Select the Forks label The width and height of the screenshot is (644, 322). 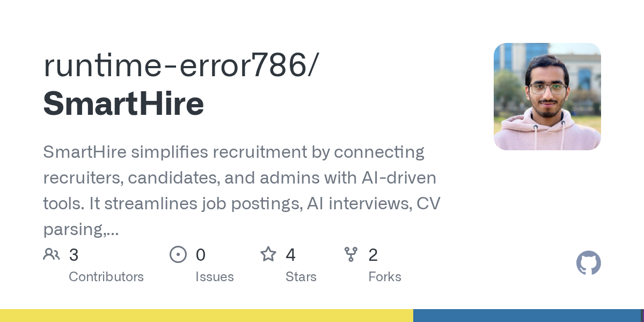pyautogui.click(x=385, y=277)
